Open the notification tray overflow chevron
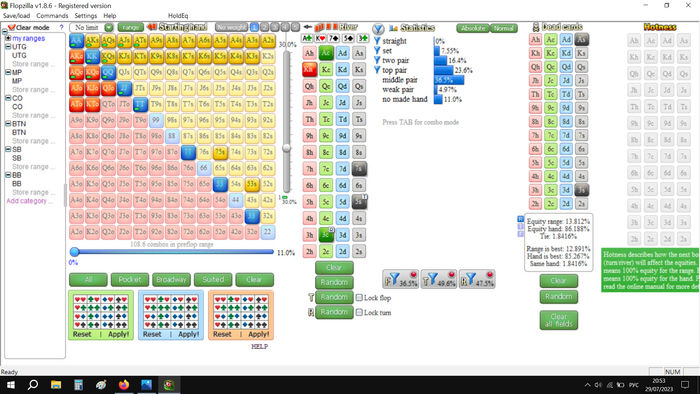 click(x=588, y=385)
